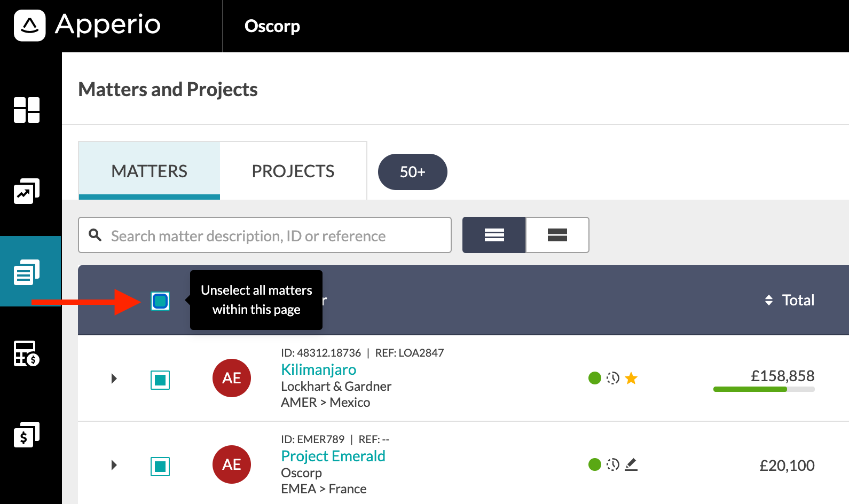Viewport: 849px width, 504px height.
Task: Click ID: 48312.18736 reference text
Action: coord(321,353)
